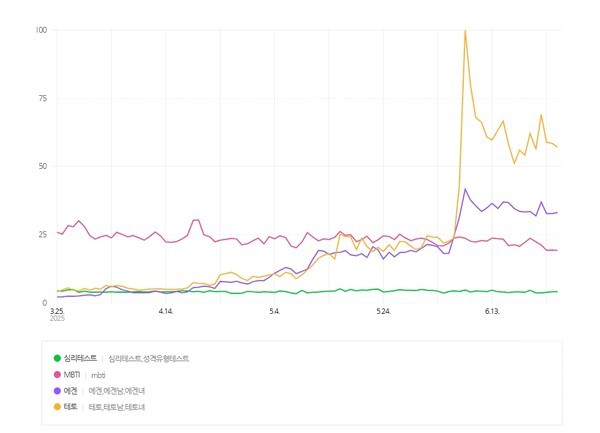Click the orange 테토 legend dot
The image size is (600, 433).
(x=56, y=407)
